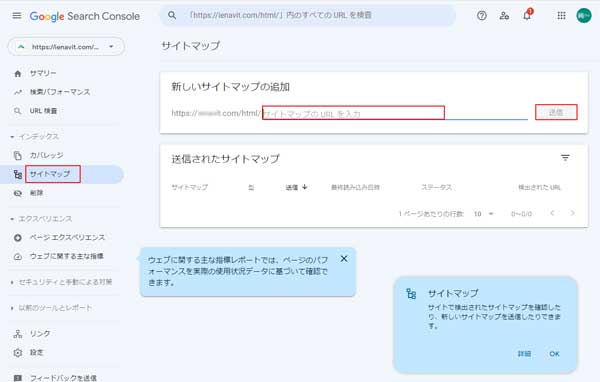Click the 送信 submit button
This screenshot has height=382, width=600.
(556, 112)
